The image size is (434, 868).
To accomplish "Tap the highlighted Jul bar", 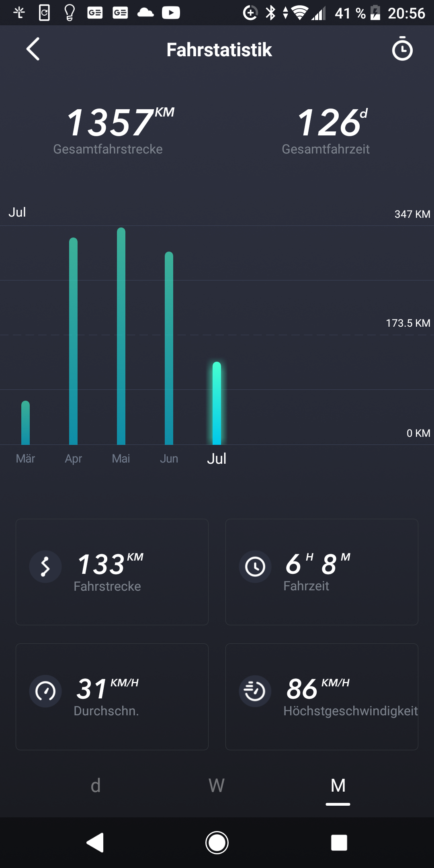I will (x=217, y=403).
